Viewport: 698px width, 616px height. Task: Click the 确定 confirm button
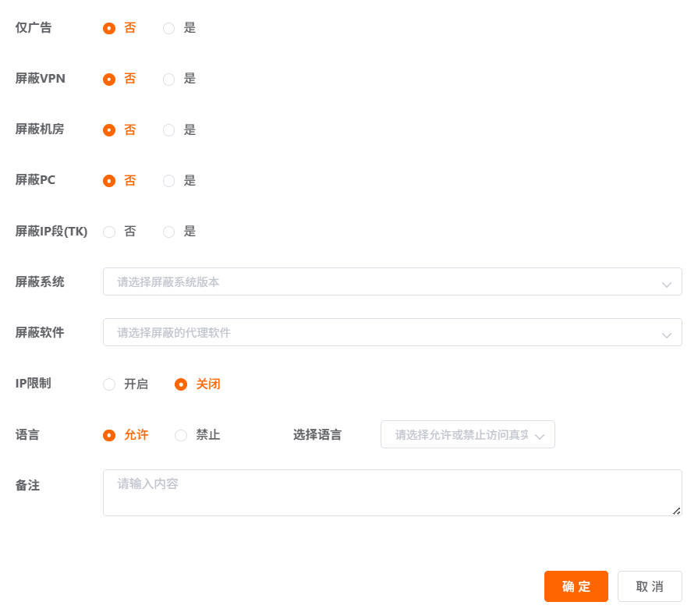coord(576,586)
